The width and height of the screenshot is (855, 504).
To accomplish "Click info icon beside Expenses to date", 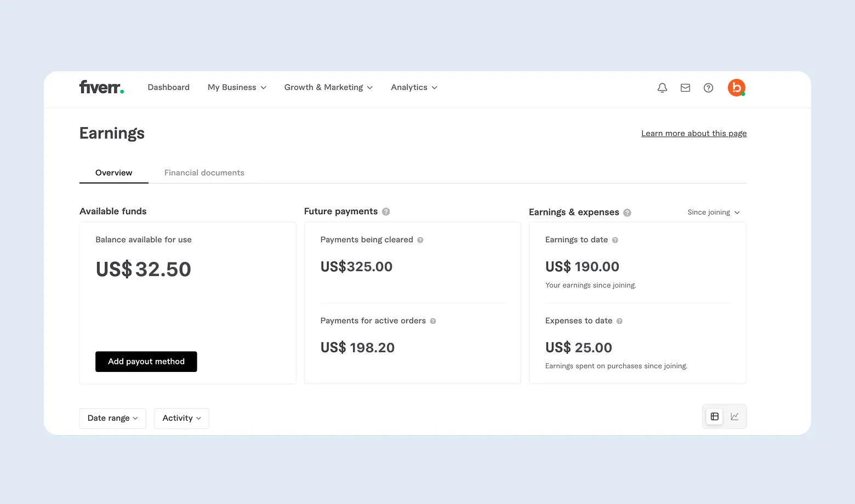I will (x=619, y=321).
